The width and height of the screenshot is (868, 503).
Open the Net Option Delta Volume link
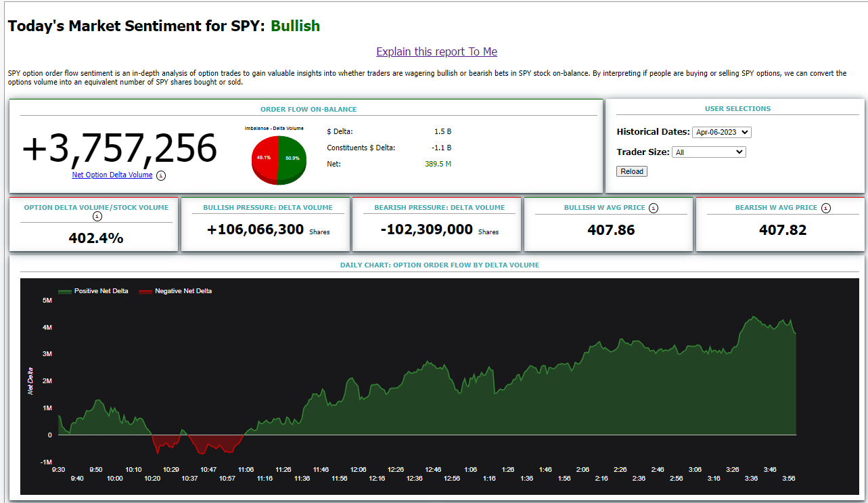[112, 175]
